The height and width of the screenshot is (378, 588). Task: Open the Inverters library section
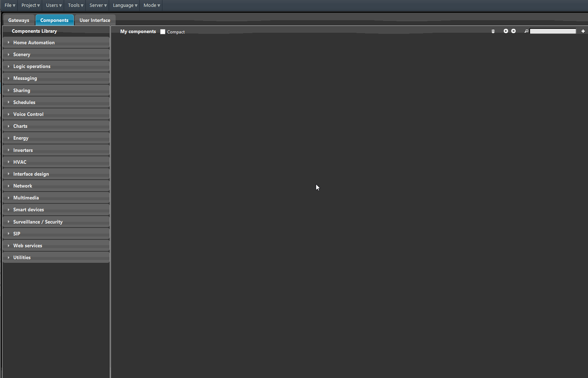click(x=56, y=150)
